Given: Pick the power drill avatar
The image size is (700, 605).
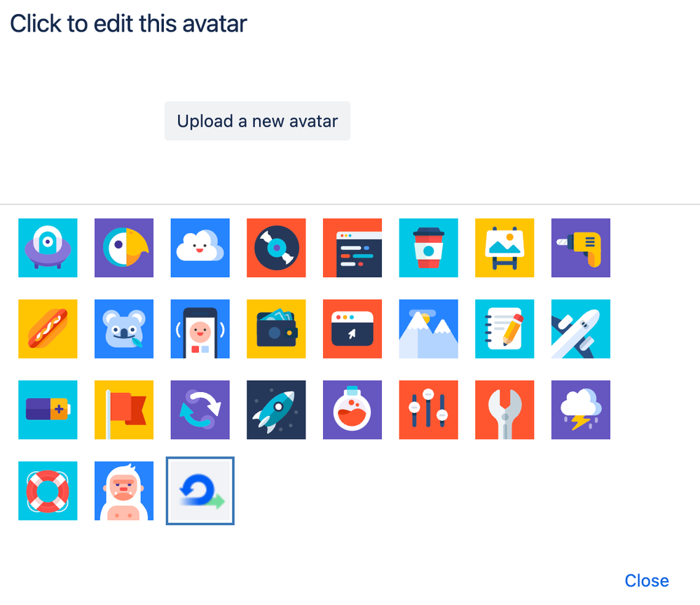Looking at the screenshot, I should tap(580, 249).
